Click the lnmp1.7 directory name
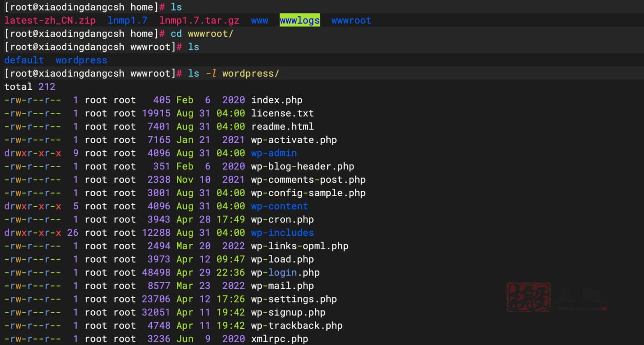This screenshot has height=345, width=644. click(127, 20)
